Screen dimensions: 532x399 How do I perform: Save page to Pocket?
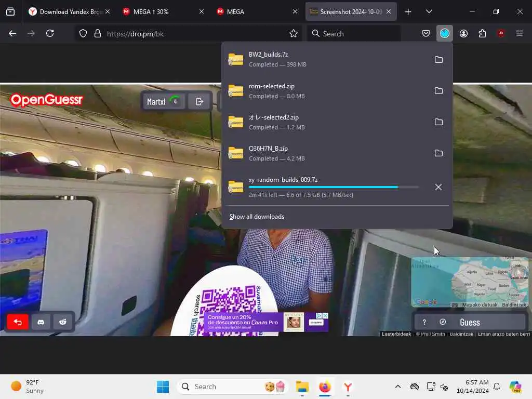tap(426, 34)
